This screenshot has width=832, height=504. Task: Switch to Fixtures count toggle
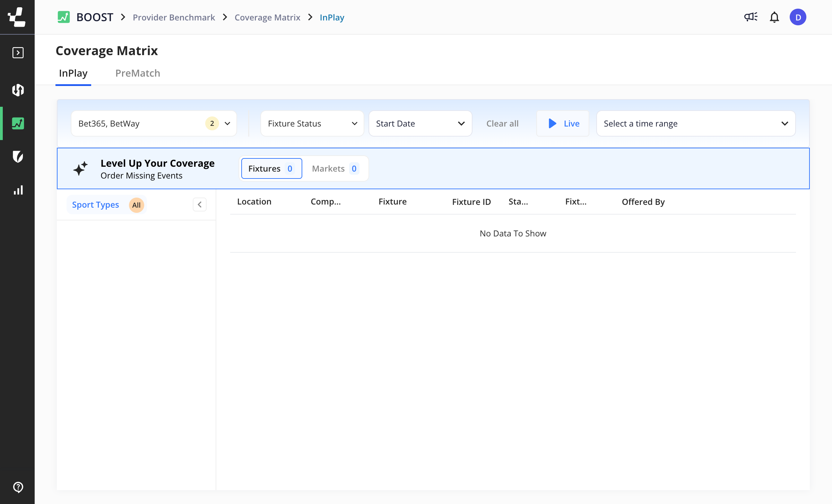click(x=271, y=168)
